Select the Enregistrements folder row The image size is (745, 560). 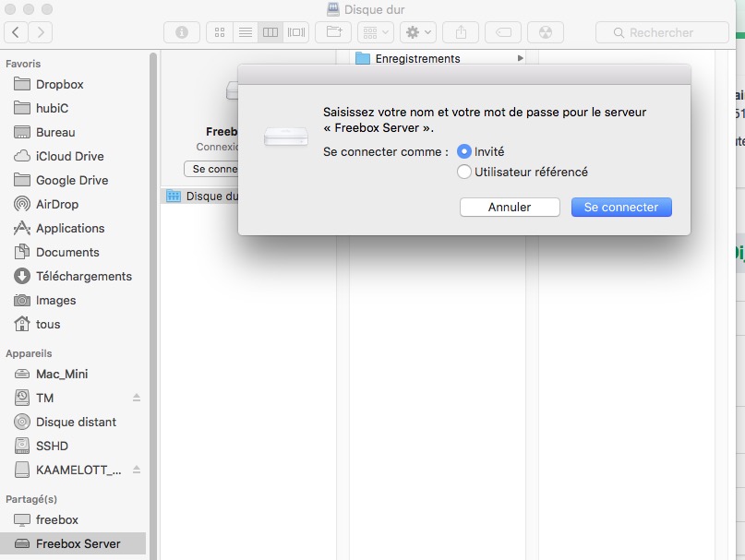click(x=439, y=58)
